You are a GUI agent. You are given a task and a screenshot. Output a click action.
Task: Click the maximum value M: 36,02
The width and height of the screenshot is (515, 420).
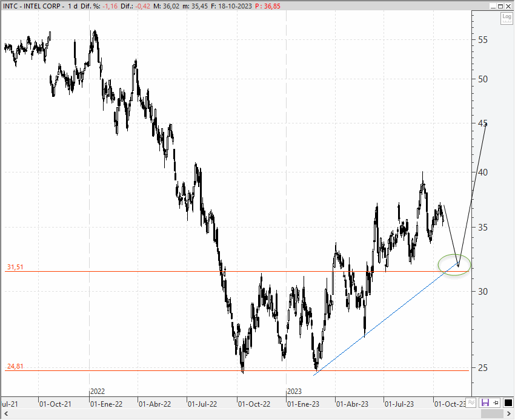click(166, 6)
